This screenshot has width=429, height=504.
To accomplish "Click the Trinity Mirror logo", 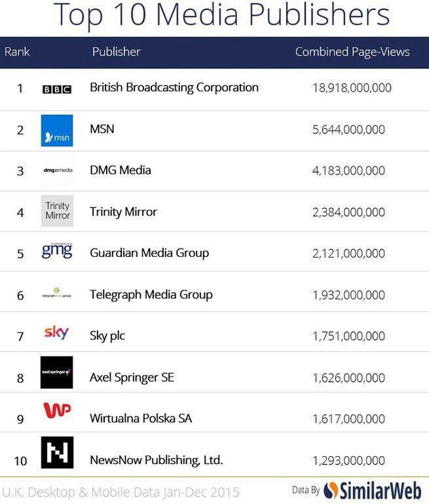I will pyautogui.click(x=57, y=211).
